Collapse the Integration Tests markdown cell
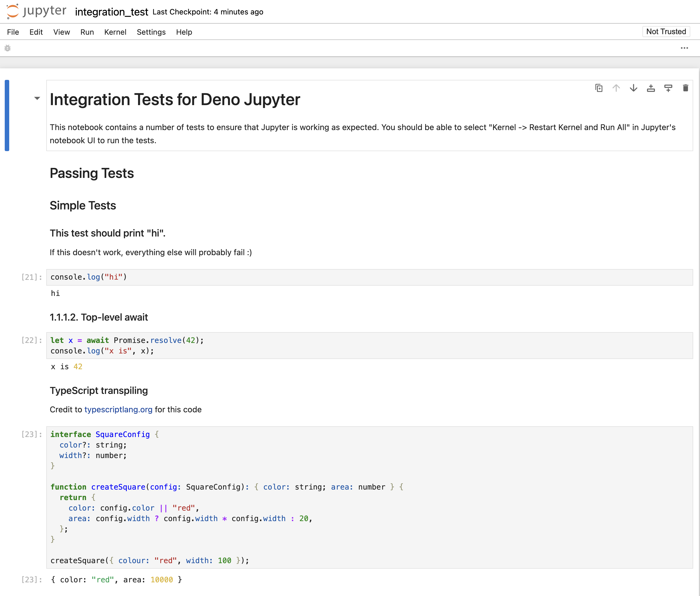The image size is (700, 596). coord(37,99)
